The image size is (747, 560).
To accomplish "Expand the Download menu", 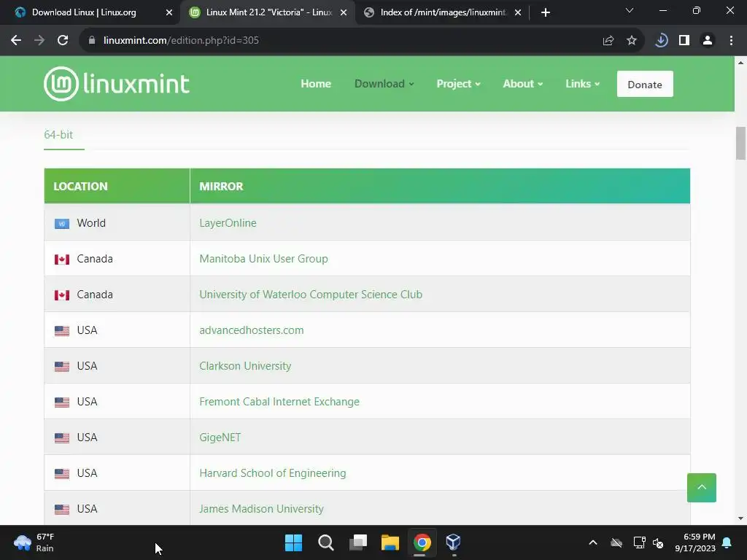I will click(x=384, y=84).
